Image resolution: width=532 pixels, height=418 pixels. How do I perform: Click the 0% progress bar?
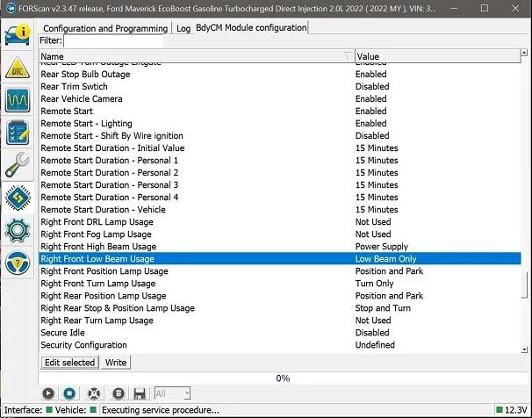283,378
